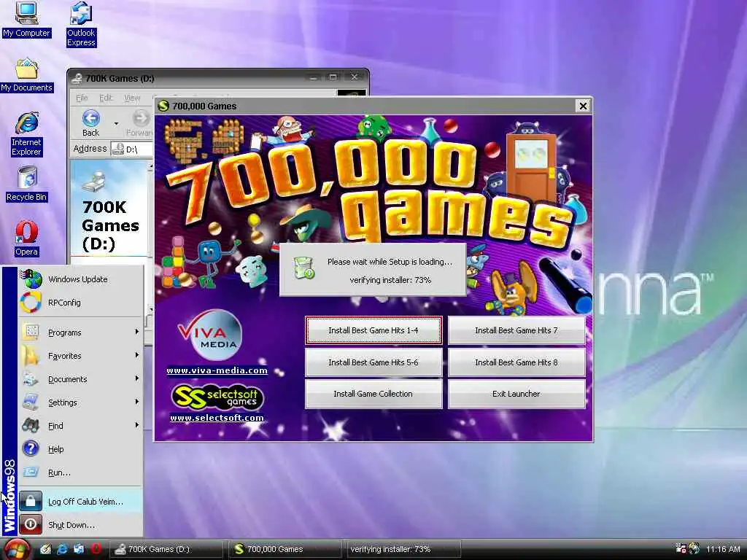Open Outlook Express desktop icon
747x560 pixels.
(81, 24)
